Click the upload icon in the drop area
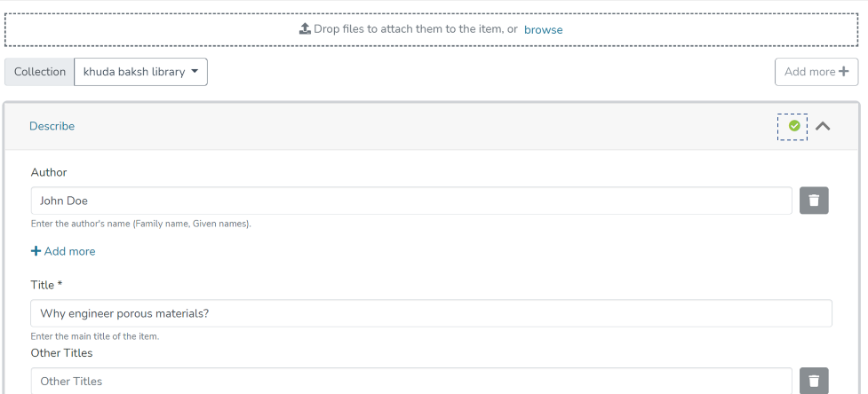868x394 pixels. (305, 29)
